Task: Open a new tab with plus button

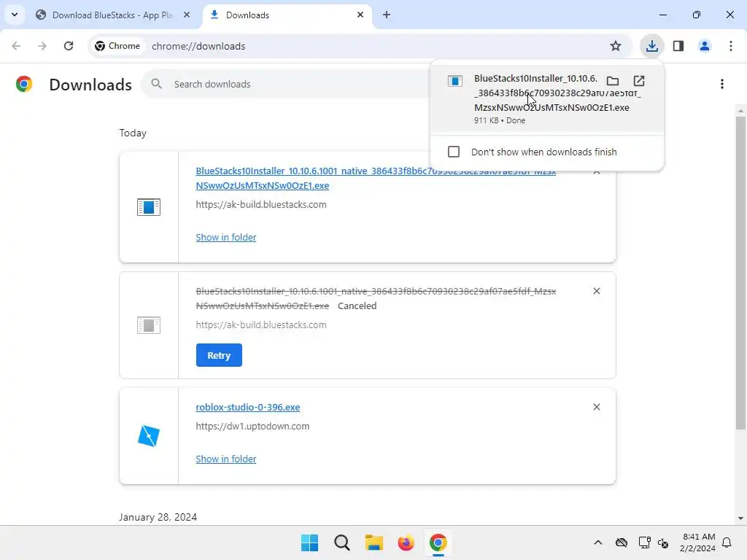Action: 387,15
